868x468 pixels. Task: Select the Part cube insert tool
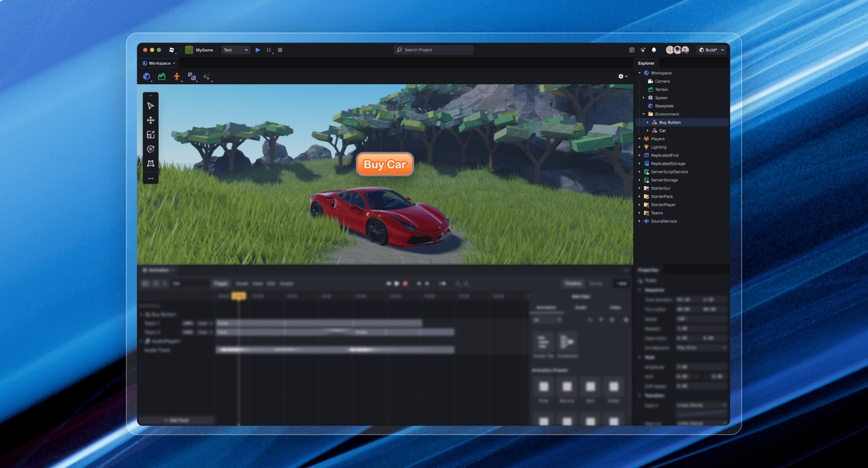tap(147, 76)
